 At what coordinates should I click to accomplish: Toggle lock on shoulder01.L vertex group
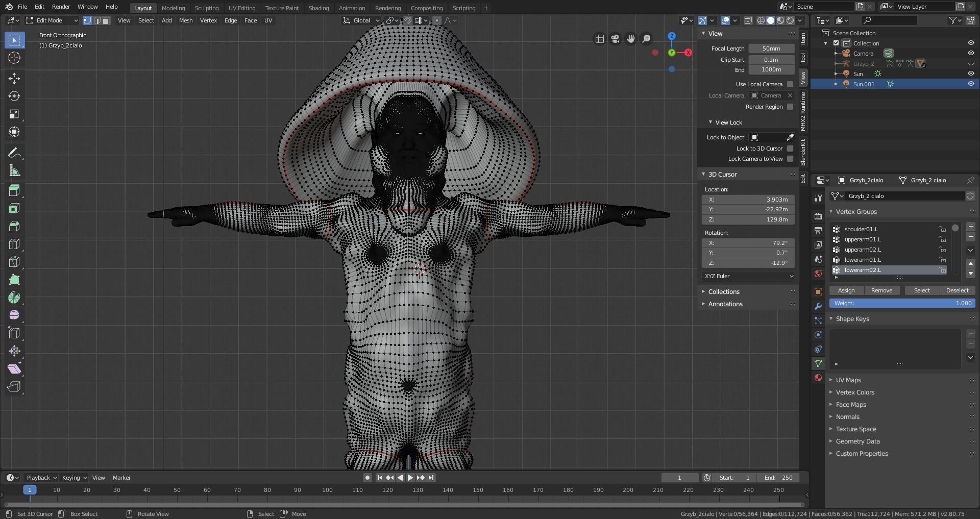point(942,229)
